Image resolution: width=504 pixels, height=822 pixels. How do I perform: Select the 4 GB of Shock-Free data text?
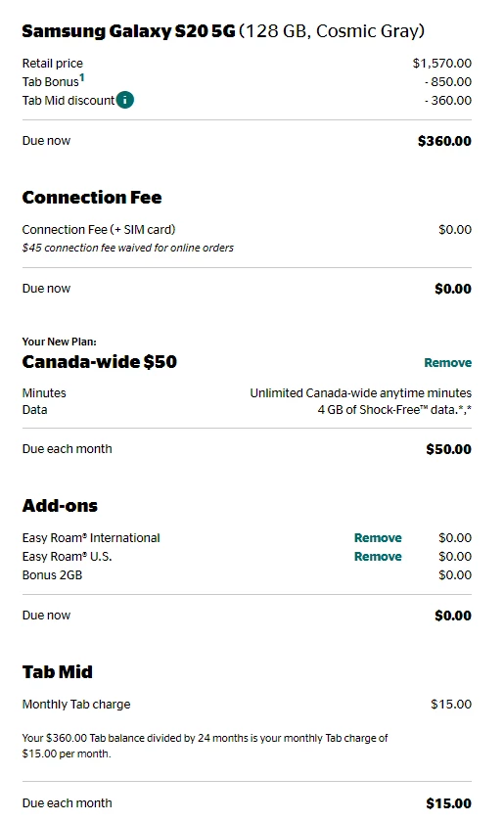point(393,410)
